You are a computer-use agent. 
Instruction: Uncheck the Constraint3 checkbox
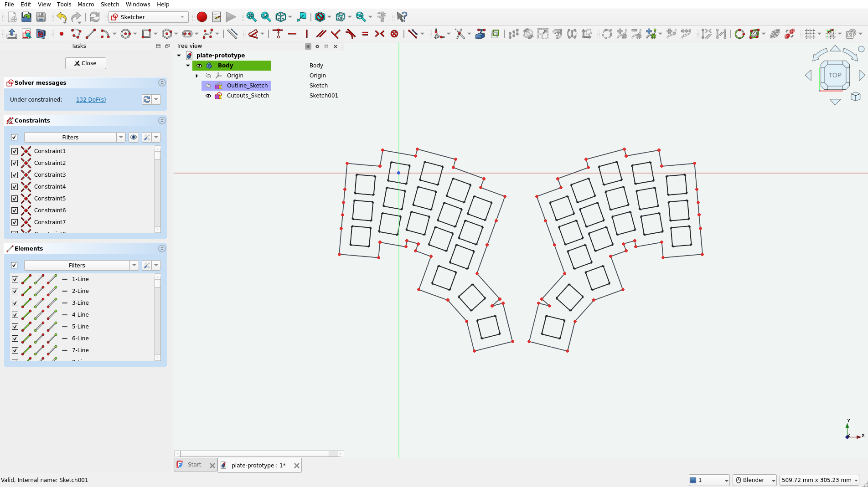(x=15, y=175)
